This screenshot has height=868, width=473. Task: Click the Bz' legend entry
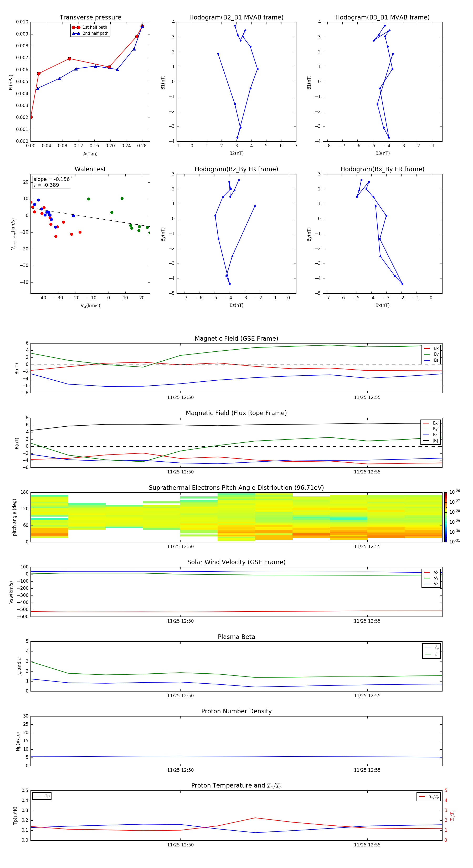pos(431,435)
